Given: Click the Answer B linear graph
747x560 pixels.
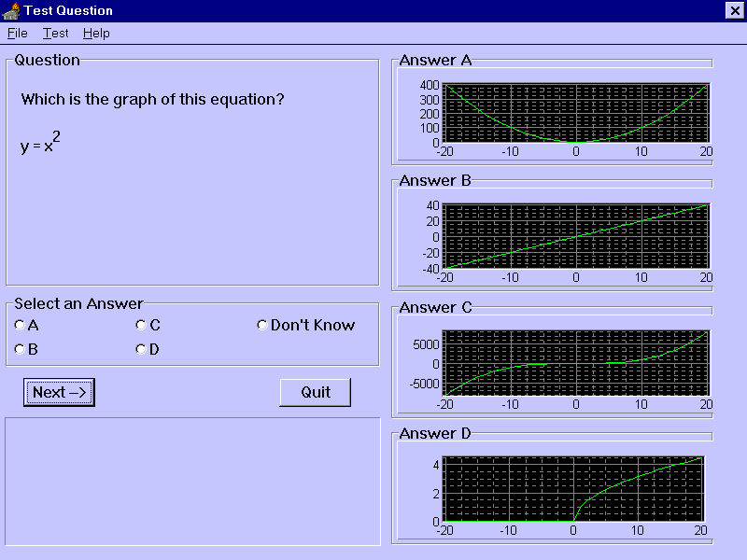Looking at the screenshot, I should pos(575,237).
